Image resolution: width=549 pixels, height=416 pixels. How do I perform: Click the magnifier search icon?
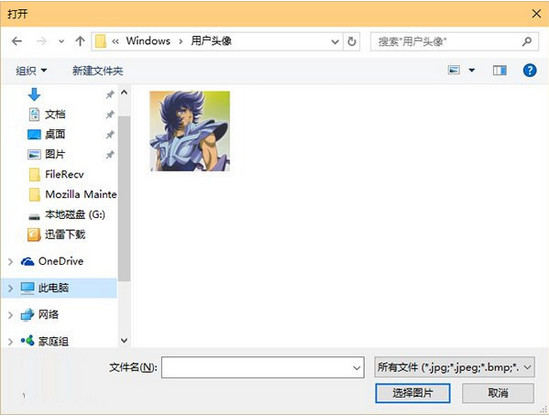point(527,42)
